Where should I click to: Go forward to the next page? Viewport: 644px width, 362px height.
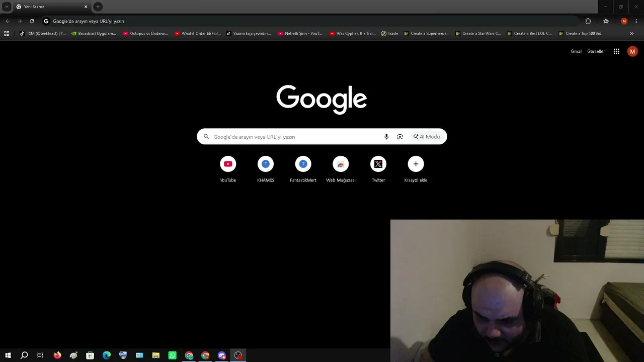20,21
